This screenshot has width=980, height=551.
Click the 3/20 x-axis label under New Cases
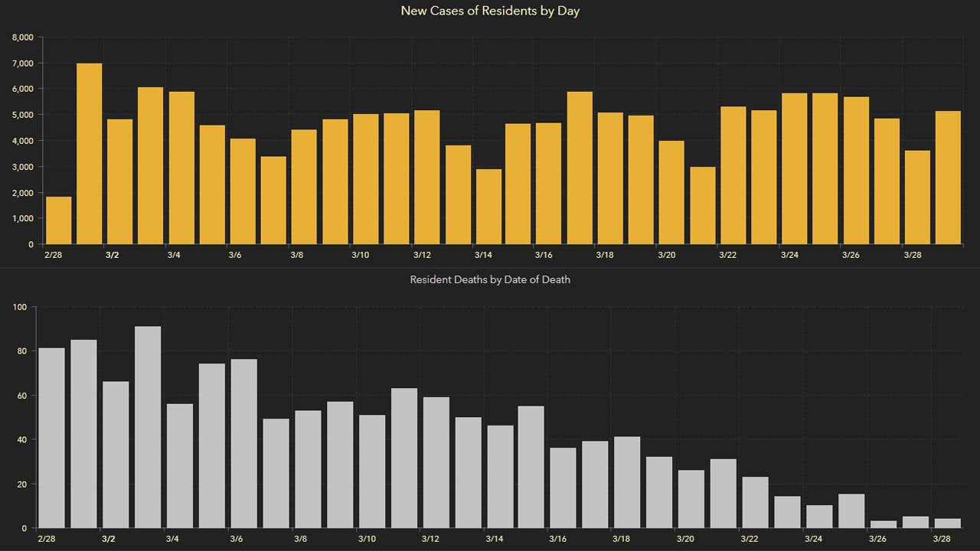click(667, 255)
